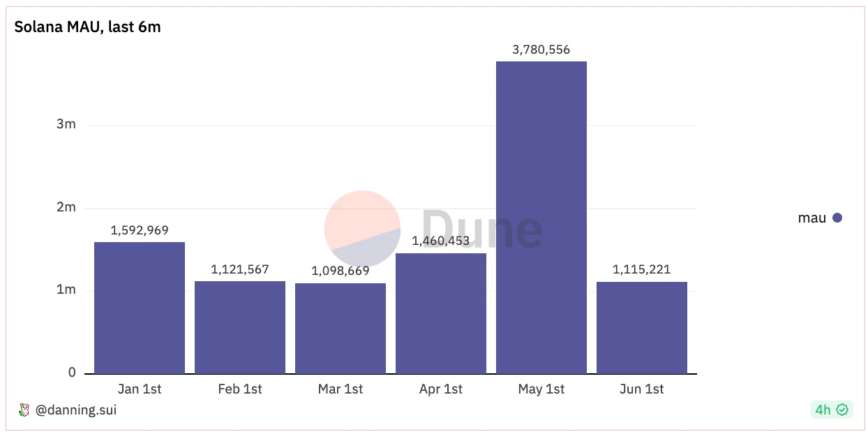Image resolution: width=868 pixels, height=434 pixels.
Task: Select the Feb 1st bar
Action: 240,327
